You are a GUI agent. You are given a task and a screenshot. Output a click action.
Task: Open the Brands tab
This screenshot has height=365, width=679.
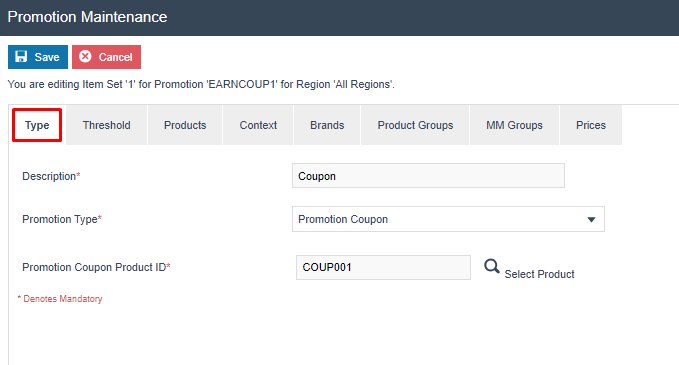tap(327, 125)
